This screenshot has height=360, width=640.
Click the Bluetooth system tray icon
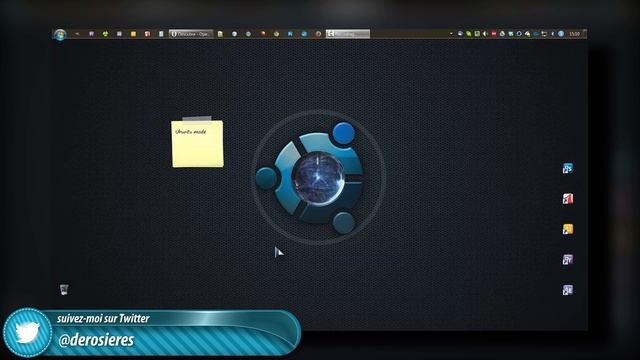tap(553, 33)
